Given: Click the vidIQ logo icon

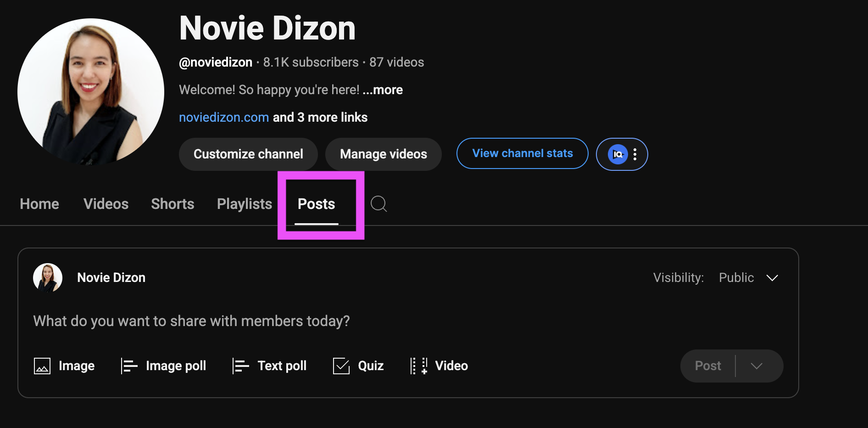Looking at the screenshot, I should (618, 154).
